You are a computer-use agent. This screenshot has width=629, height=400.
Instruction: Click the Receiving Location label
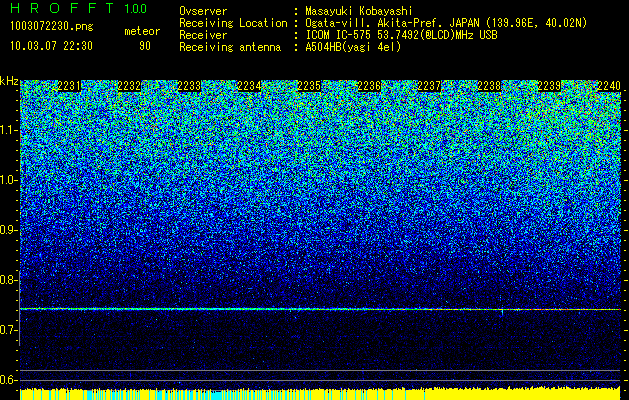[233, 23]
